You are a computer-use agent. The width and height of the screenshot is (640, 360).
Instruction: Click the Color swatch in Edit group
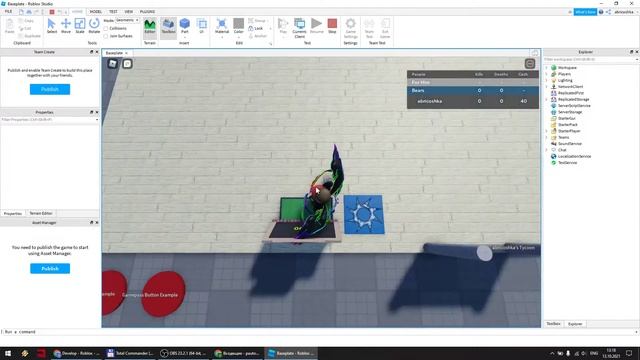point(239,23)
